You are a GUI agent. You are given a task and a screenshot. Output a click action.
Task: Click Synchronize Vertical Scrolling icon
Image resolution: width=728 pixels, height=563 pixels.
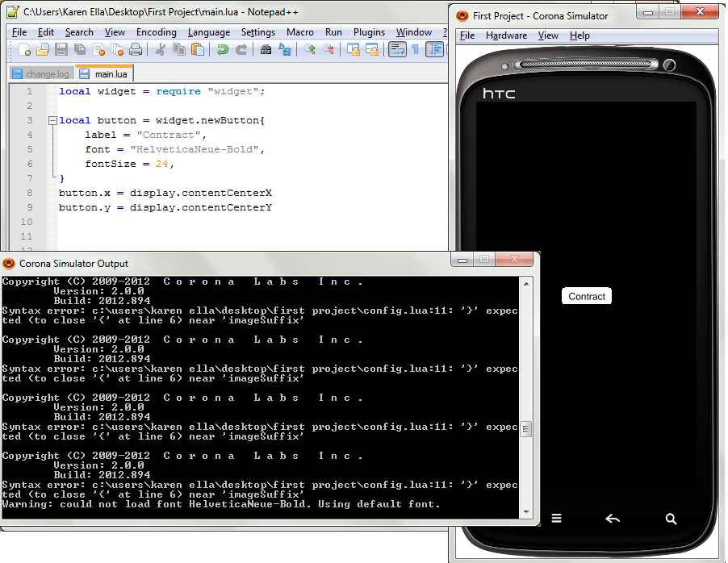[x=353, y=49]
